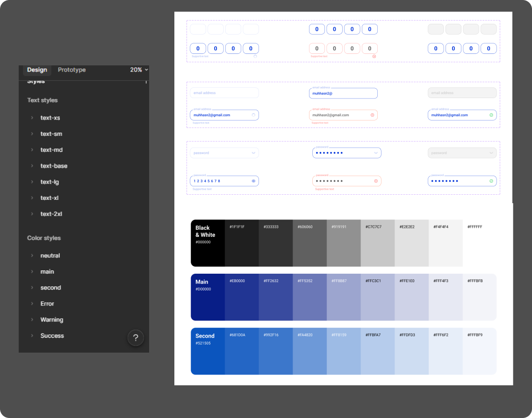
Task: Open the 20% zoom dropdown
Action: point(139,70)
